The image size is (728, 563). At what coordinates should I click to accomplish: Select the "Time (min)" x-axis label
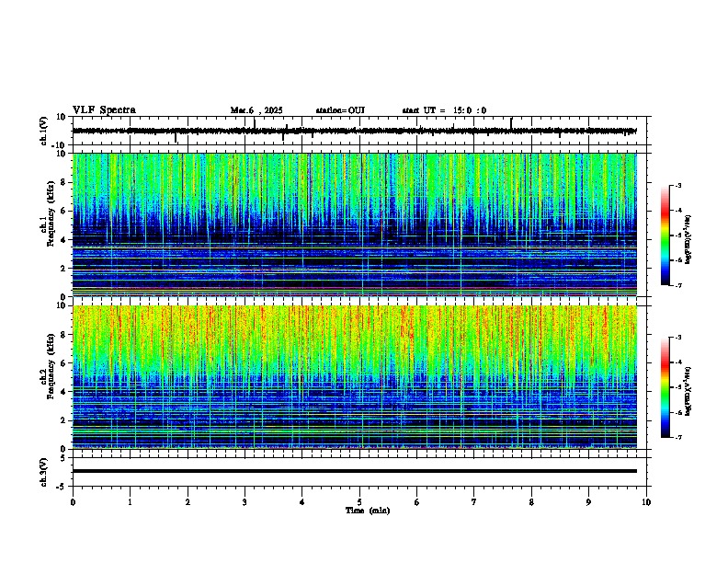click(368, 511)
